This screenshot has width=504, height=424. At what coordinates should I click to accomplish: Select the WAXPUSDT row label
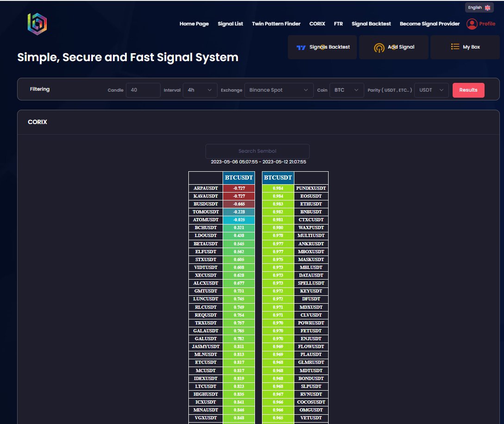coord(311,228)
